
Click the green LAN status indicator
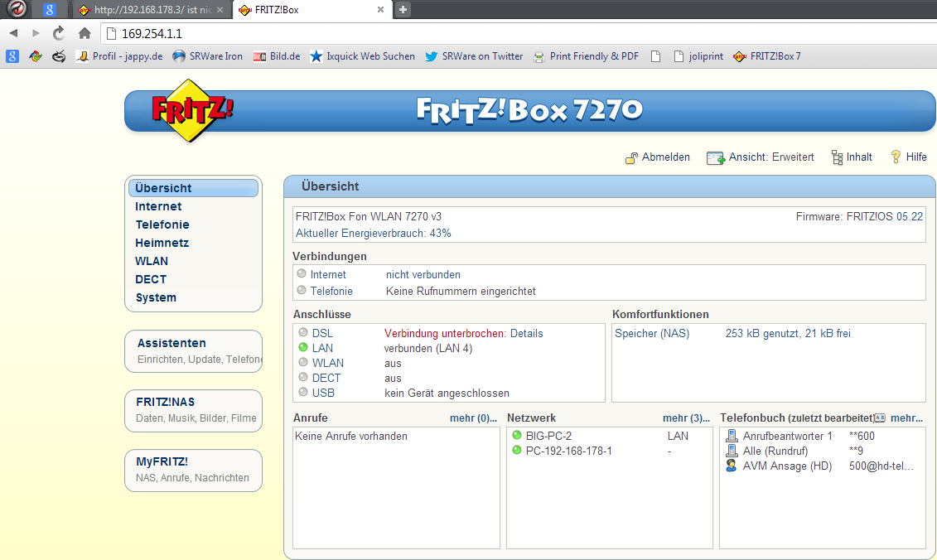tap(303, 347)
